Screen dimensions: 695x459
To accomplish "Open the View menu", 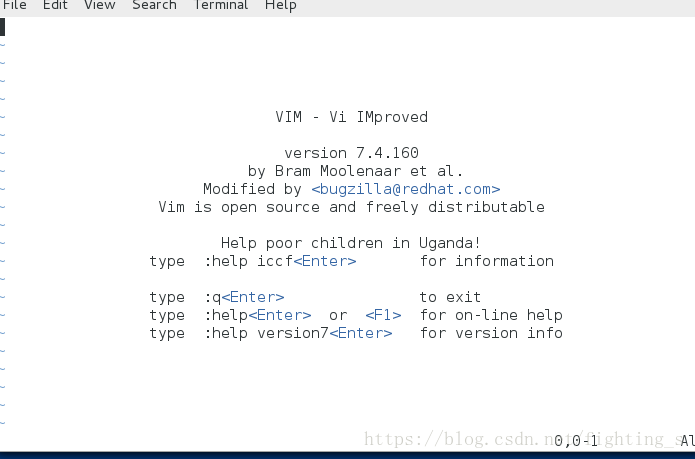I will 100,5.
